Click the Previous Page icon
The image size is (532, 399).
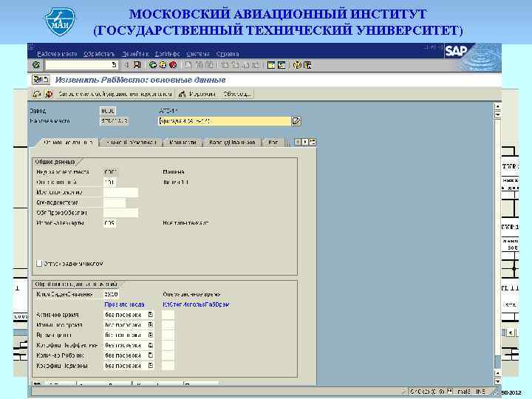click(x=235, y=65)
